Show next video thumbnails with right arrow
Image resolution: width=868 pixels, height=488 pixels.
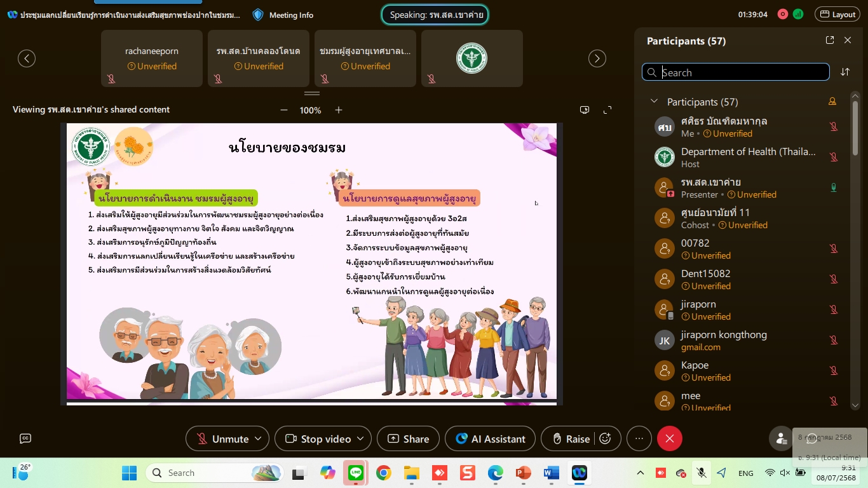(x=597, y=58)
